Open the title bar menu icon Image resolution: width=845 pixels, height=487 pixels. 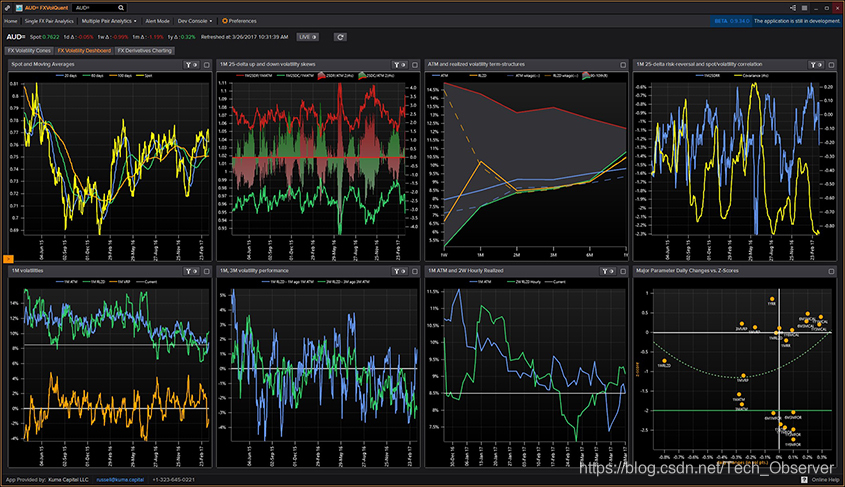coord(804,8)
